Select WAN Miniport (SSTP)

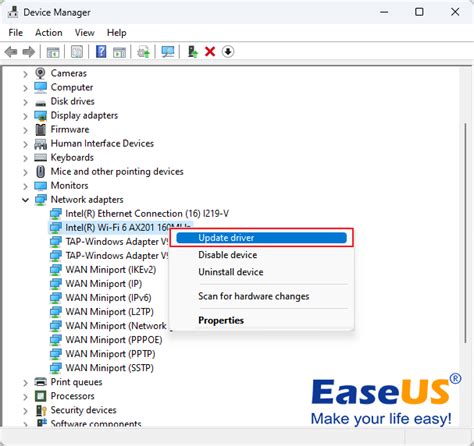(109, 368)
